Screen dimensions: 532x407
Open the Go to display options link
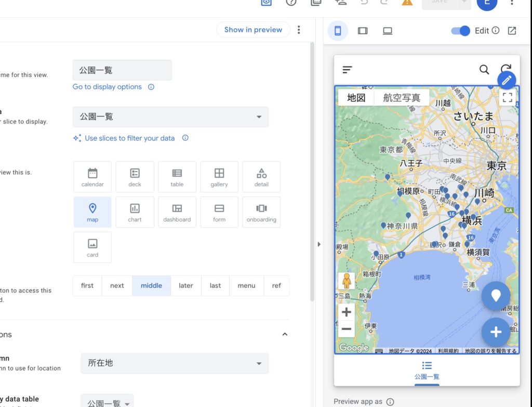pos(107,87)
